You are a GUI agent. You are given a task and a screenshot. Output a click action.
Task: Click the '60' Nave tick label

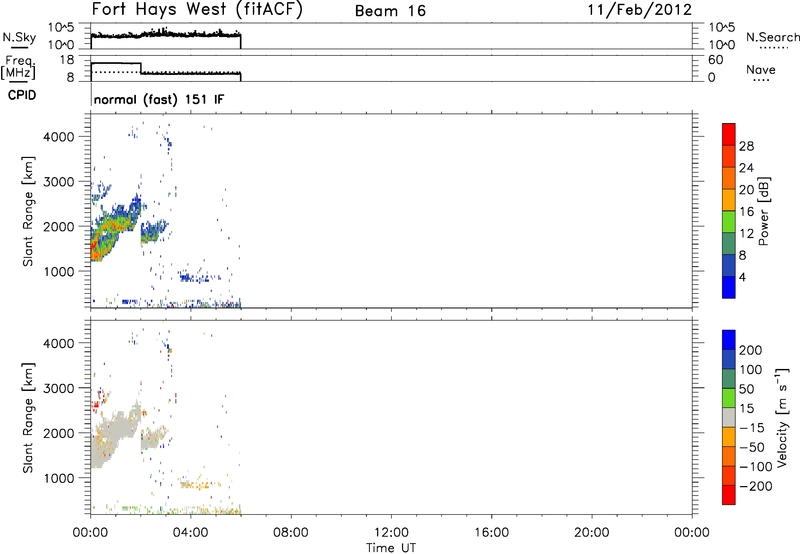pyautogui.click(x=715, y=60)
